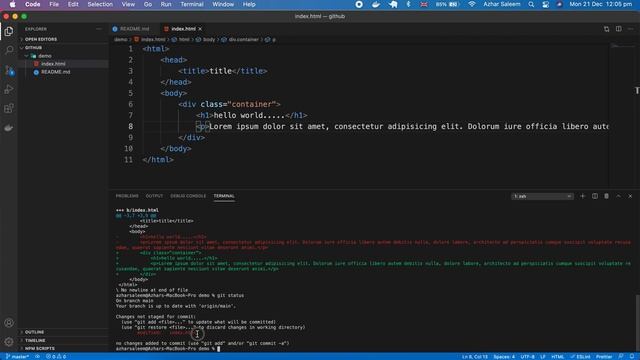Click the Prettier status item
640x360 pixels.
click(x=604, y=357)
